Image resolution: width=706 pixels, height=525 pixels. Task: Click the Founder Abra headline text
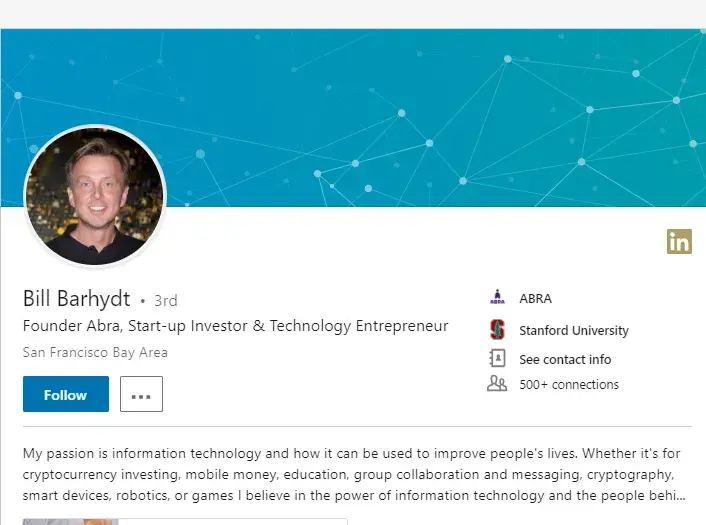[x=235, y=326]
